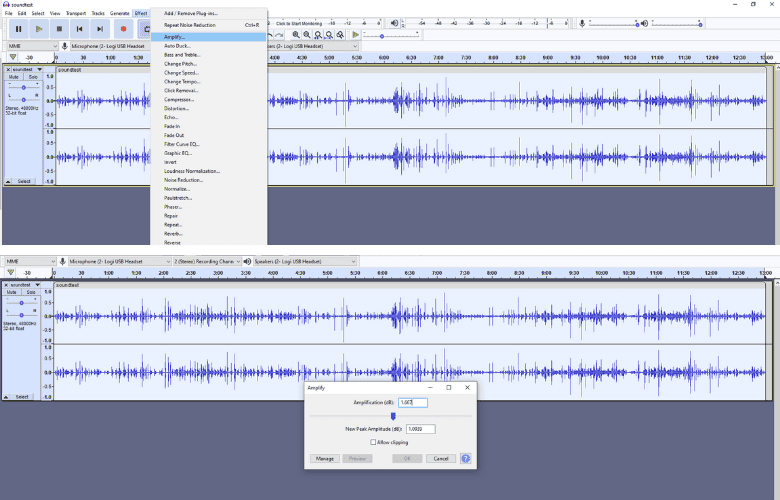Click the Manage button in Amplify dialog
The image size is (780, 500).
coord(324,458)
